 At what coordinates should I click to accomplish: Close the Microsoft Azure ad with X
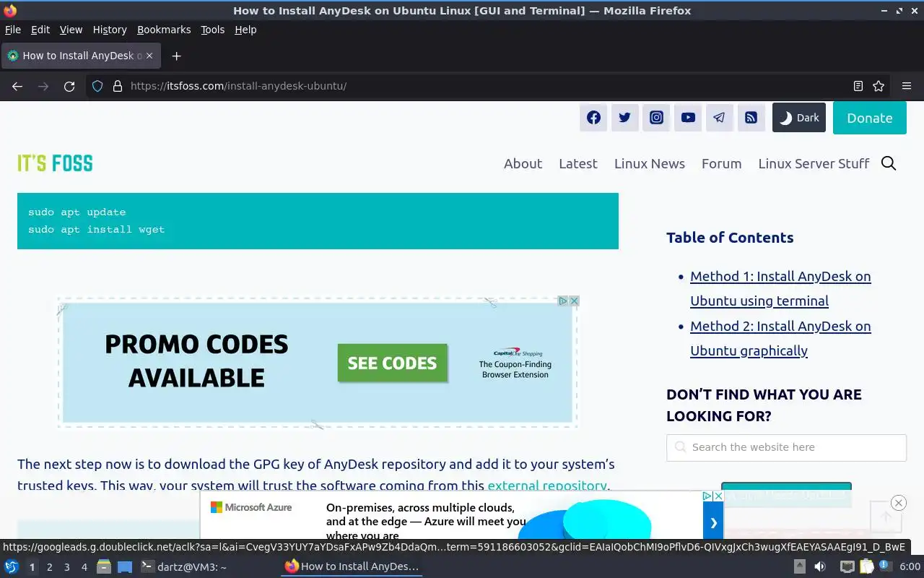click(x=718, y=496)
